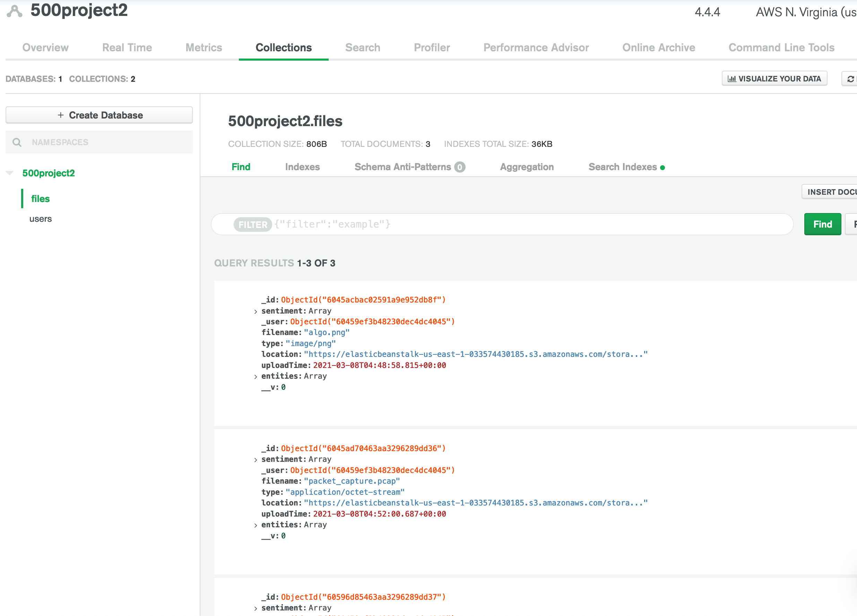Click the Schema Anti-Patterns count badge
This screenshot has width=857, height=616.
459,167
